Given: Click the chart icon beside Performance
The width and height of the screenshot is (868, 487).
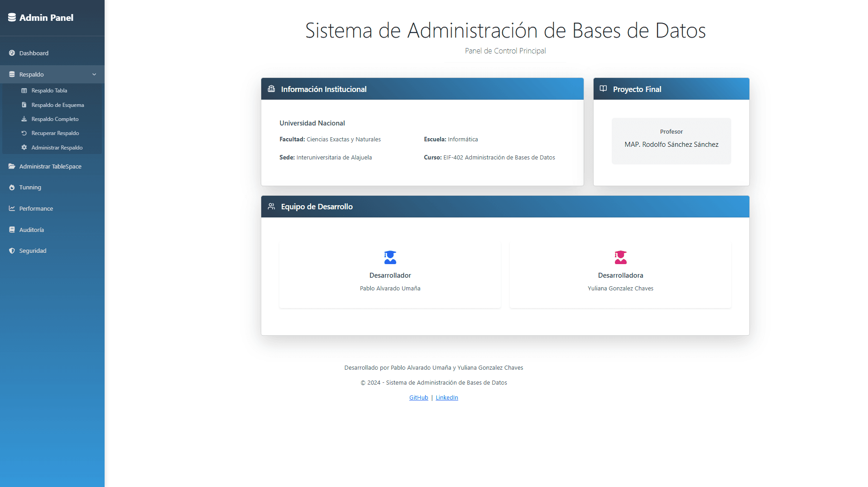Looking at the screenshot, I should pyautogui.click(x=12, y=208).
